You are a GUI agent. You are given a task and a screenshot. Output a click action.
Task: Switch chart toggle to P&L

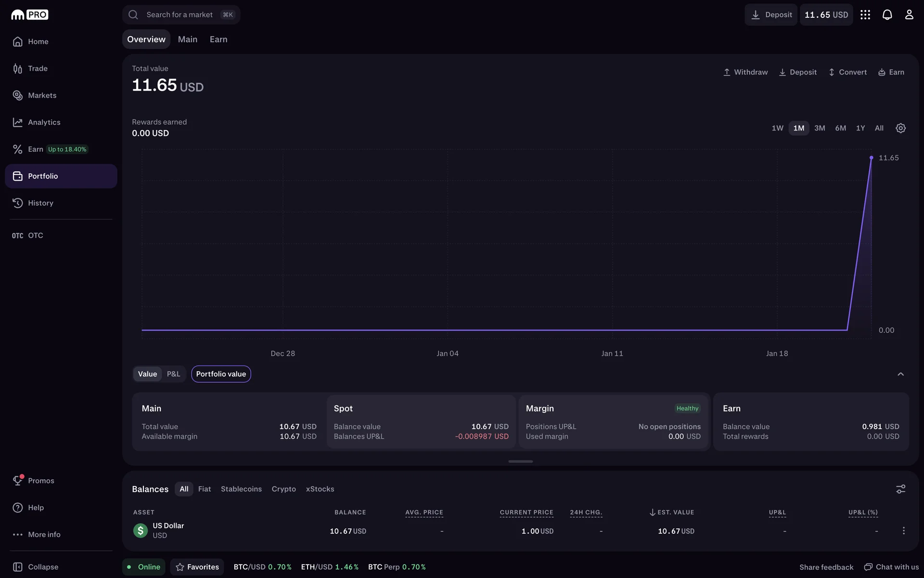(x=173, y=374)
